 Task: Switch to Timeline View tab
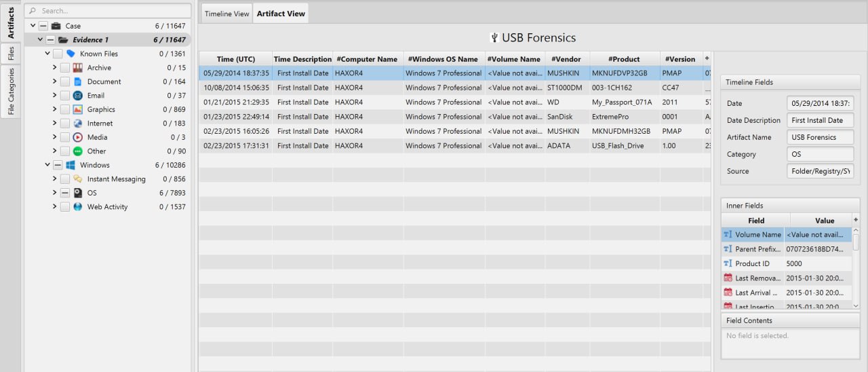(x=227, y=14)
